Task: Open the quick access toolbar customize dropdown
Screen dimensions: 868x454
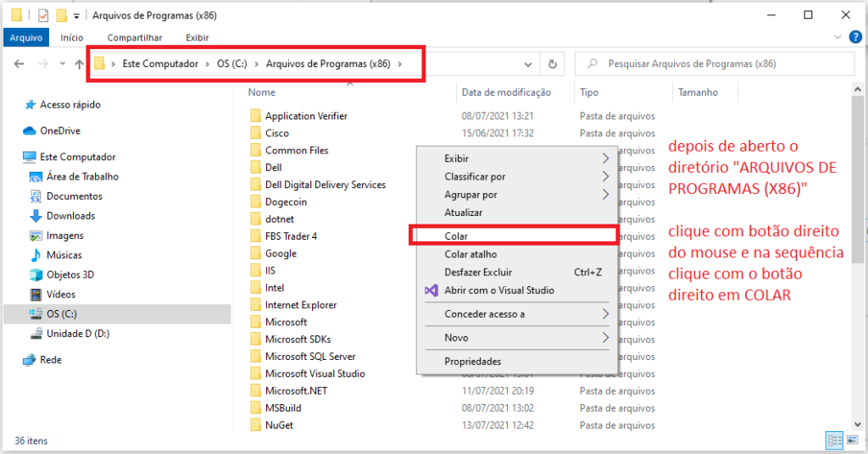Action: 76,15
